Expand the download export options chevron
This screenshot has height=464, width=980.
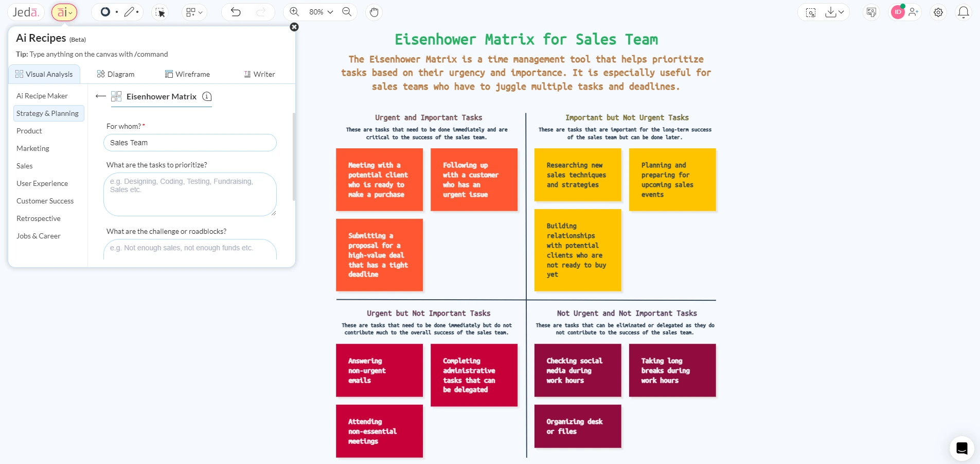[841, 12]
